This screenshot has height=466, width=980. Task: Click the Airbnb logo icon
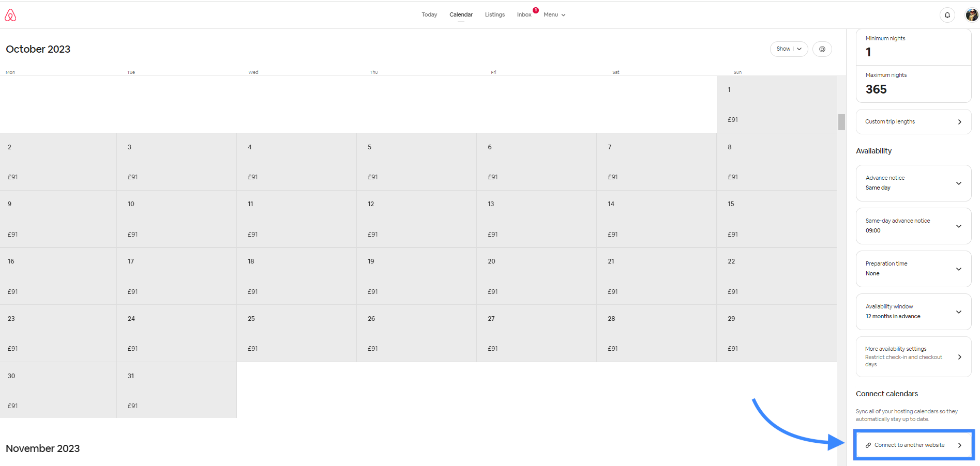10,15
